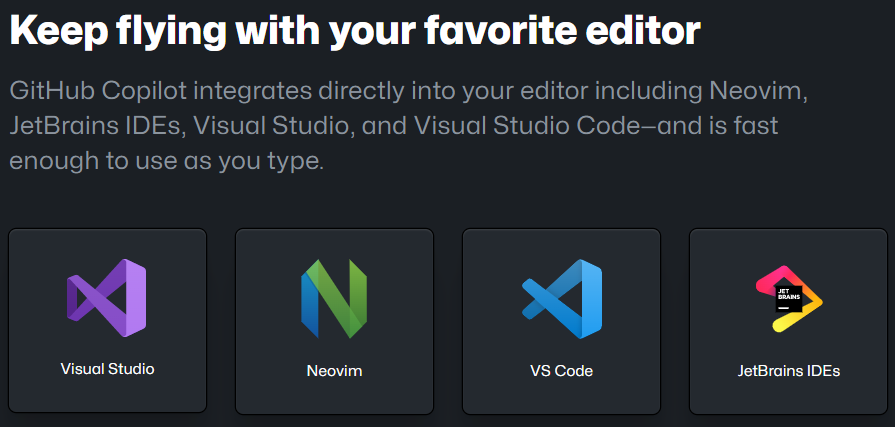Image resolution: width=895 pixels, height=427 pixels.
Task: Open the blue VS Code logo
Action: [562, 299]
